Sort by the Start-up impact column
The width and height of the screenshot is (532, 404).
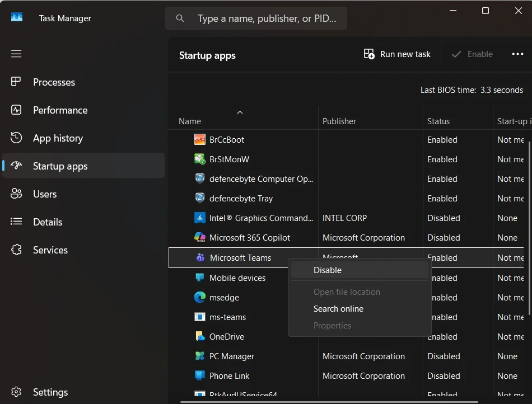pyautogui.click(x=514, y=121)
